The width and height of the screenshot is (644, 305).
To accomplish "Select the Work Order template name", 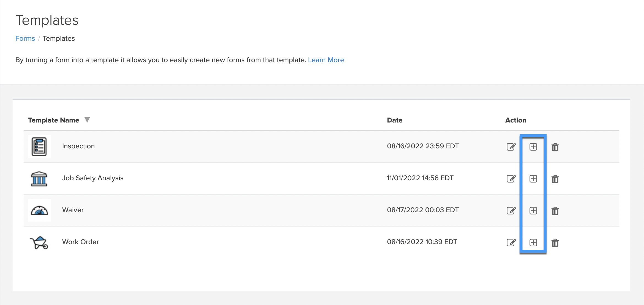I will [x=81, y=242].
